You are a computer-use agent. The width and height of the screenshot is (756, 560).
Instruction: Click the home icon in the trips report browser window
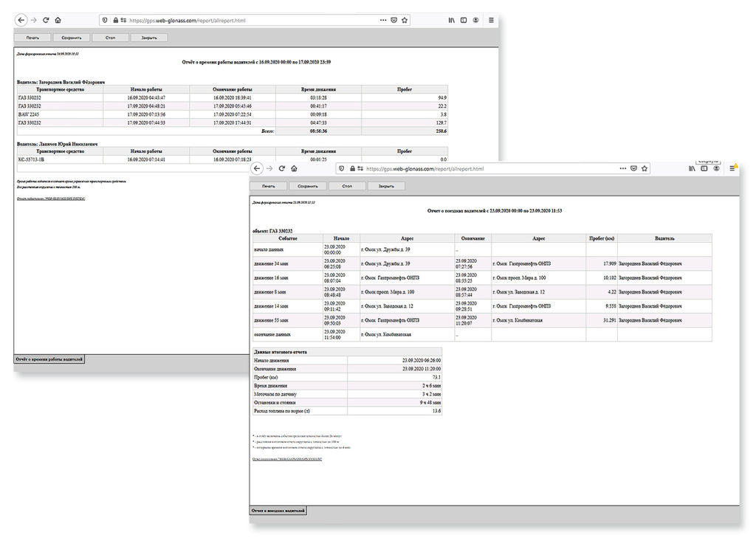click(294, 169)
